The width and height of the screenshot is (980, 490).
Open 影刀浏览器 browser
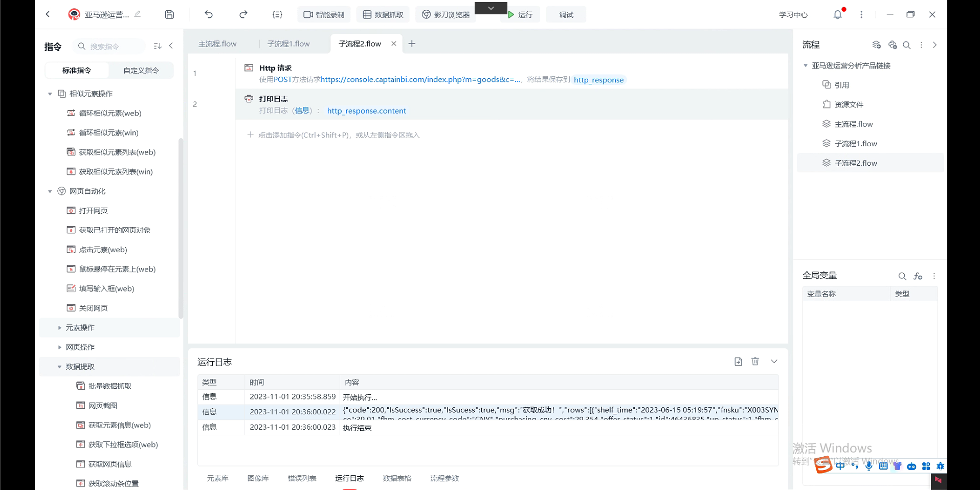(x=446, y=14)
